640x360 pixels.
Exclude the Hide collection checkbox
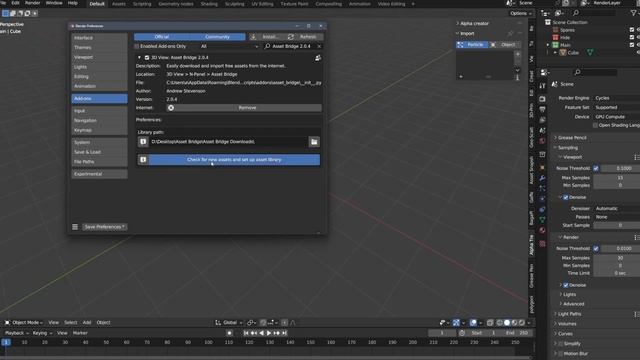click(x=632, y=37)
